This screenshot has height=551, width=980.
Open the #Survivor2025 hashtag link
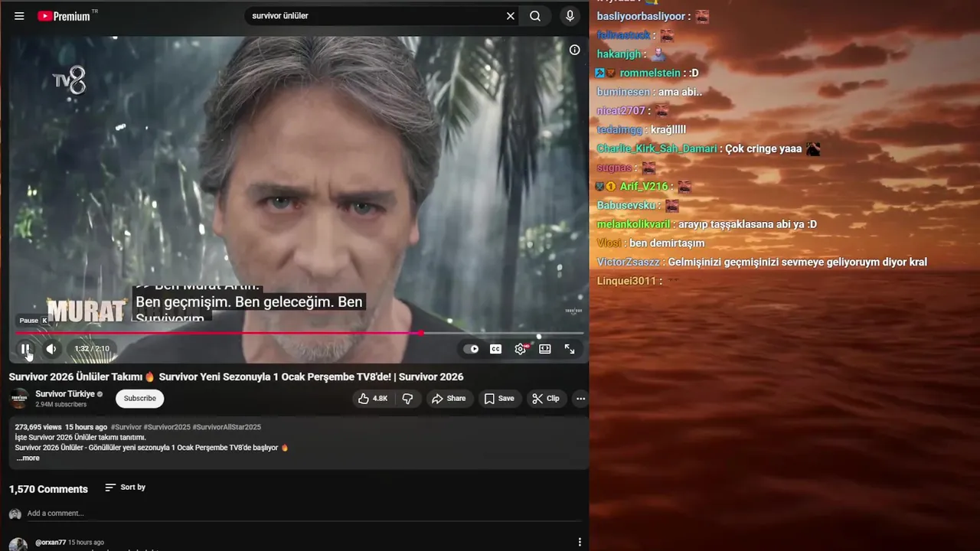[x=167, y=427]
